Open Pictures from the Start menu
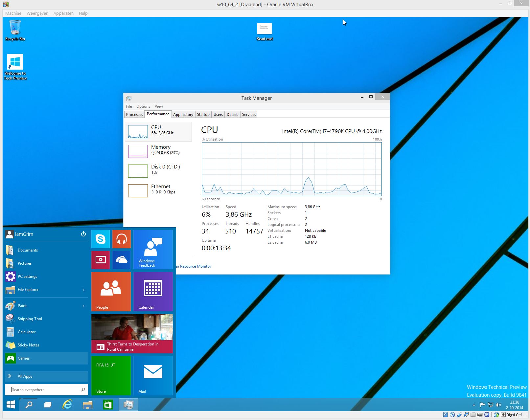 (46, 263)
